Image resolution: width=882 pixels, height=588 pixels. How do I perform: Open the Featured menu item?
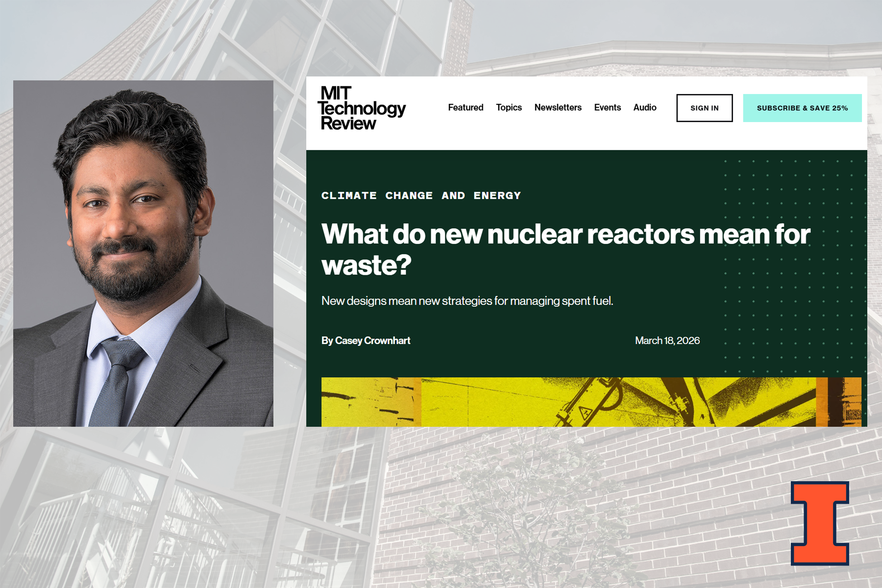coord(465,108)
